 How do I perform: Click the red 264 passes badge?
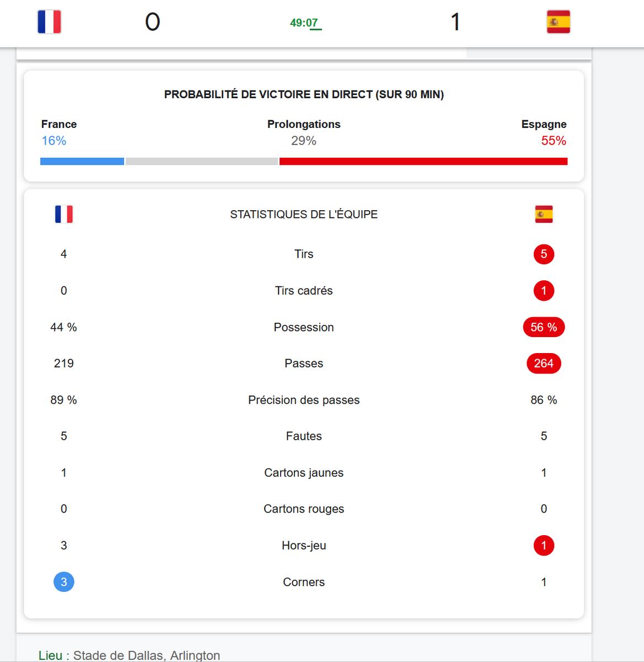point(544,364)
